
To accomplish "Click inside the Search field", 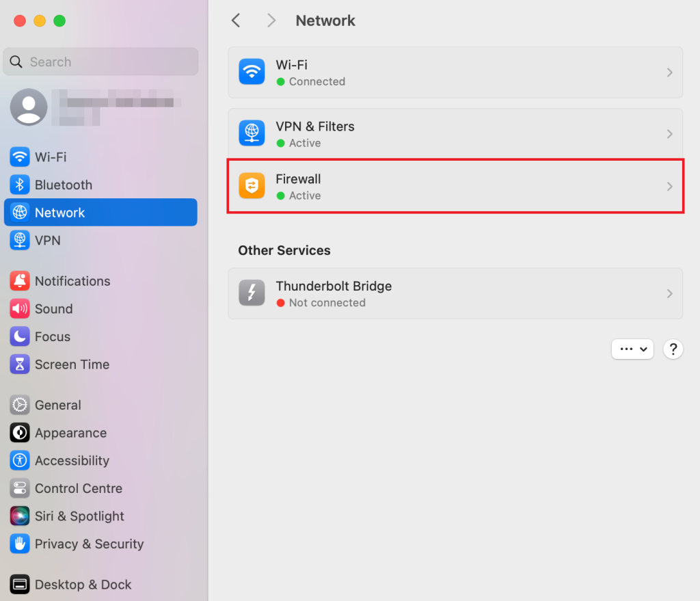I will tap(100, 62).
